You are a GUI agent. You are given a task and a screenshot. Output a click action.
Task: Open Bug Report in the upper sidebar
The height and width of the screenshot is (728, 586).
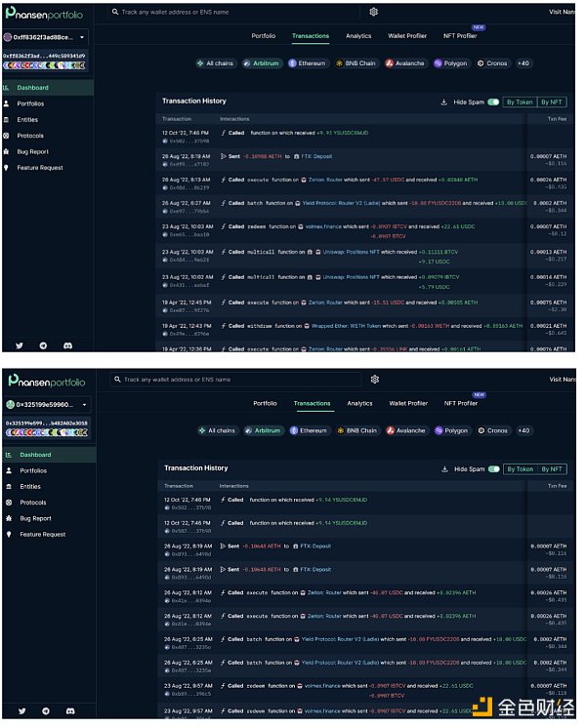tap(32, 151)
